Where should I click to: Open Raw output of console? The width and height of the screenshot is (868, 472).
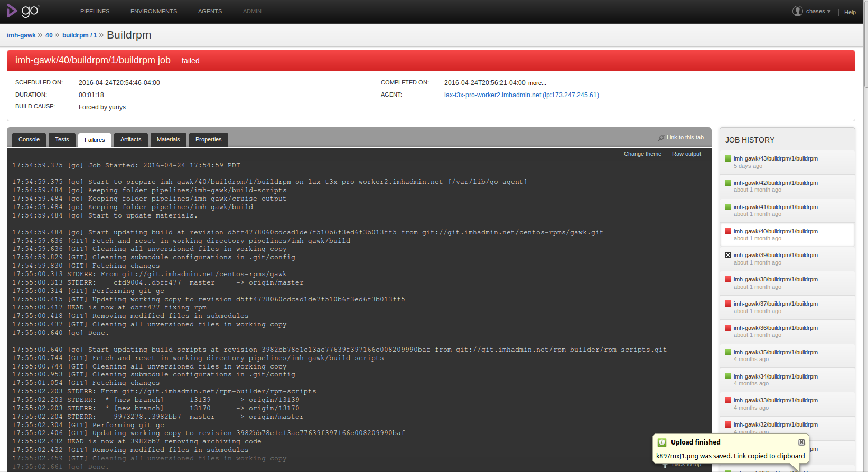686,154
